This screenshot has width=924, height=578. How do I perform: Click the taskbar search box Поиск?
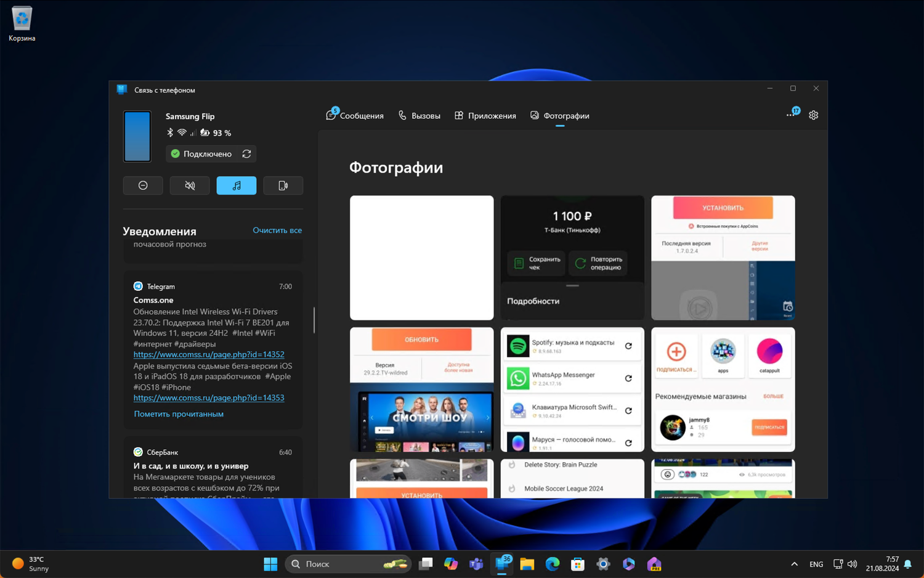[x=348, y=564]
